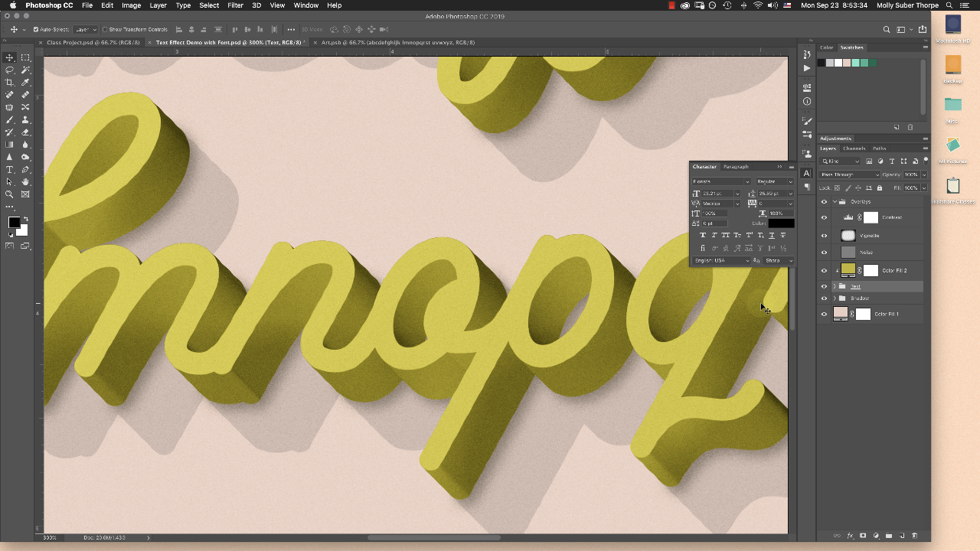Select the Eraser tool

point(25,132)
